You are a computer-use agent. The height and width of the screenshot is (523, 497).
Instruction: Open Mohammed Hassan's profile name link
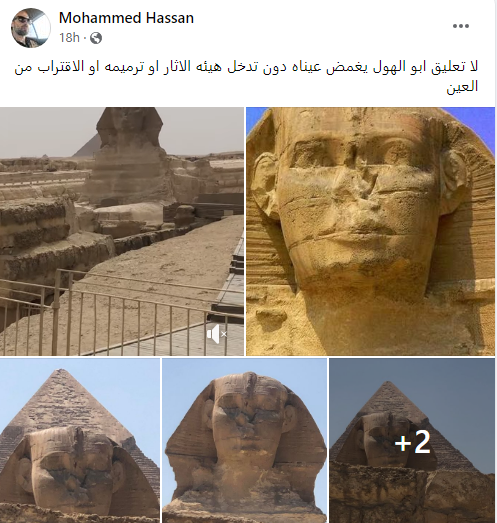coord(126,17)
